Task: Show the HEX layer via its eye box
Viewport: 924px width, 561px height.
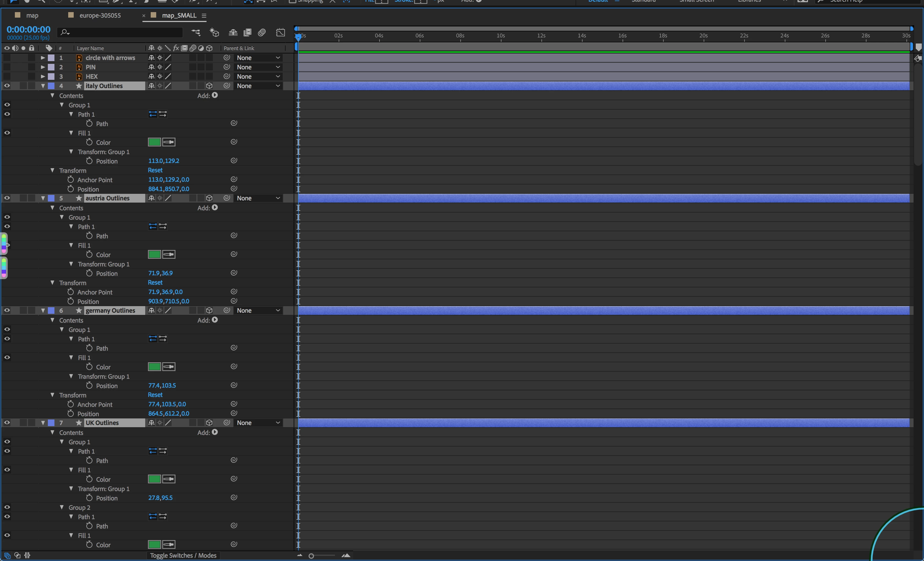Action: pos(7,76)
